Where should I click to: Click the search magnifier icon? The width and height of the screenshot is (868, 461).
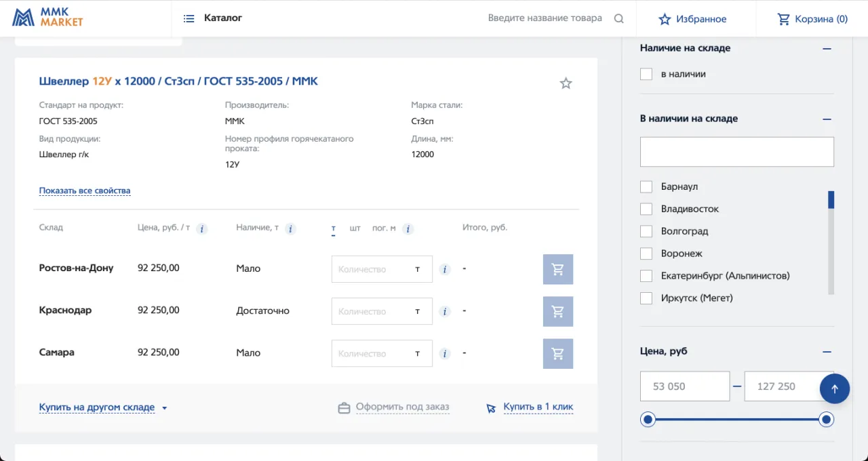pyautogui.click(x=618, y=19)
